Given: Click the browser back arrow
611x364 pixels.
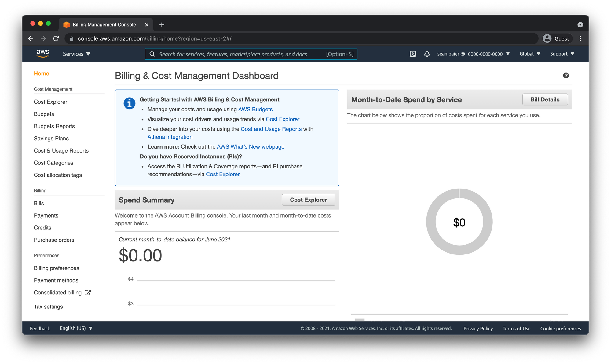Looking at the screenshot, I should coord(31,38).
